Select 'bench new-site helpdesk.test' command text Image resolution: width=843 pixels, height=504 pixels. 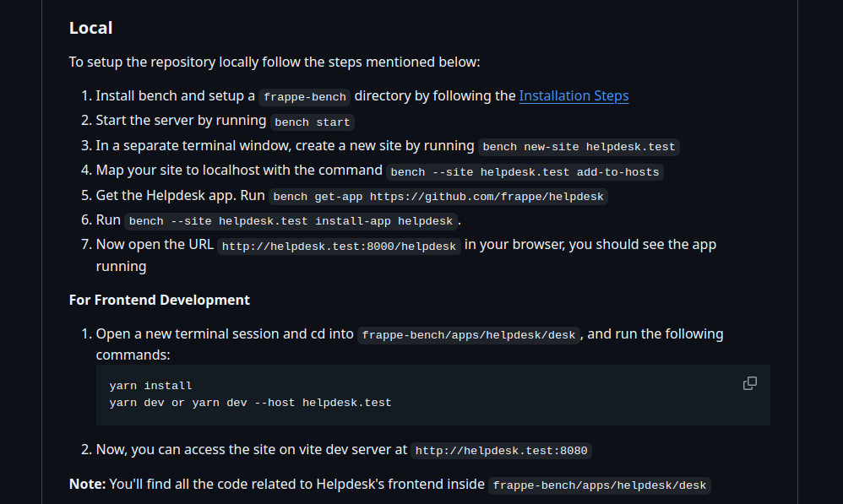click(x=579, y=147)
